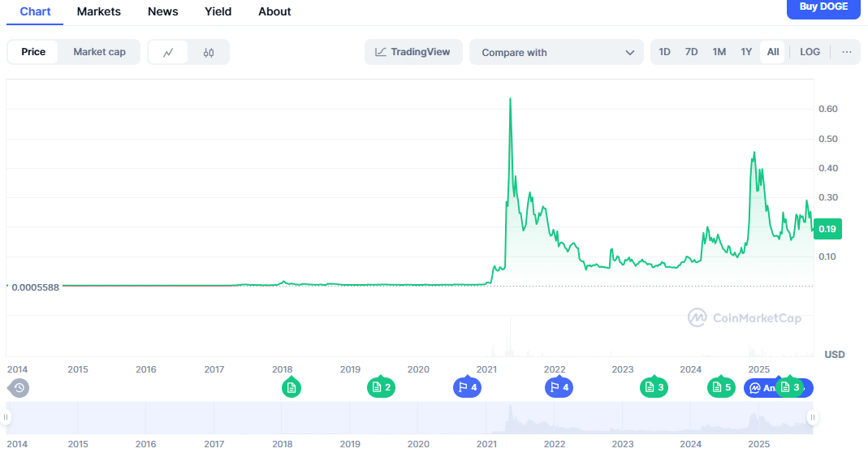
Task: Open the TradingView chart button
Action: point(413,52)
